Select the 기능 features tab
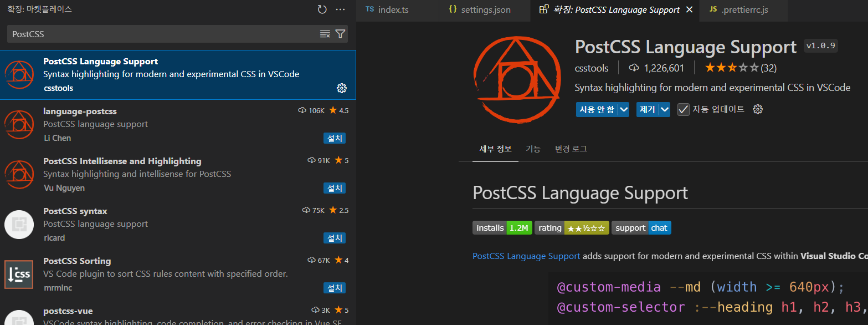Viewport: 868px width, 325px height. [x=533, y=149]
